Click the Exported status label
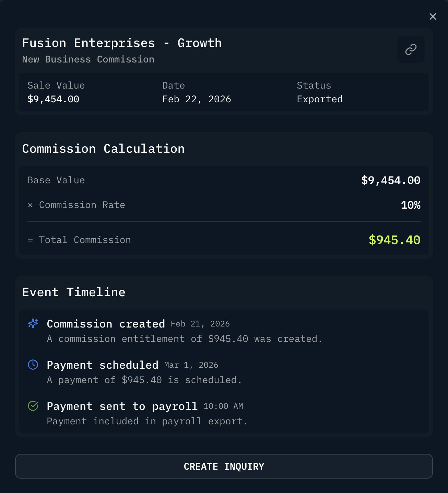Screen dimensions: 448x493 [x=319, y=99]
